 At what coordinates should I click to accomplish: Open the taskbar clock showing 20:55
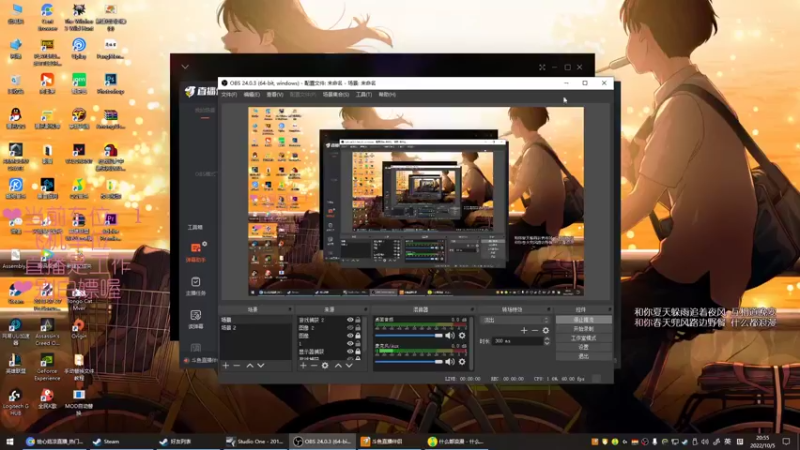pyautogui.click(x=762, y=441)
